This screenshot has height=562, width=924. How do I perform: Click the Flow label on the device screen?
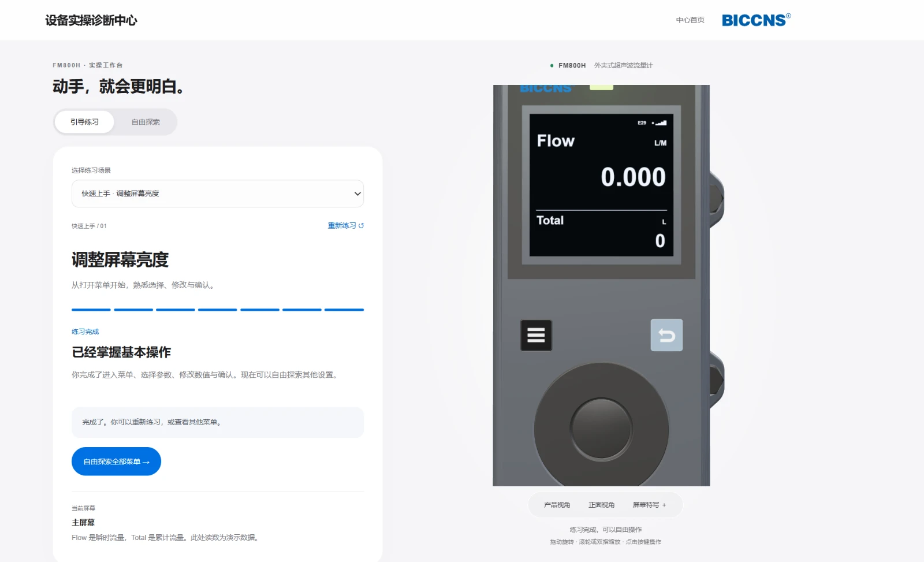tap(556, 141)
